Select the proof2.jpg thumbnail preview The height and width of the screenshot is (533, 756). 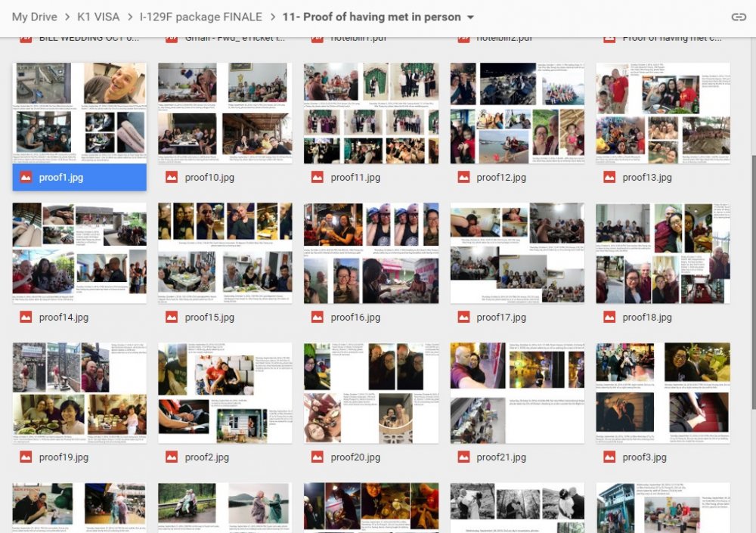[x=225, y=392]
